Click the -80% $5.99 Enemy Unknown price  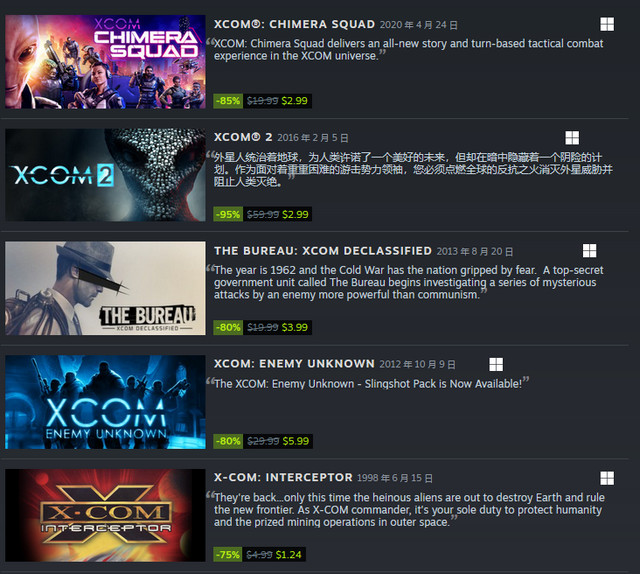click(x=263, y=441)
